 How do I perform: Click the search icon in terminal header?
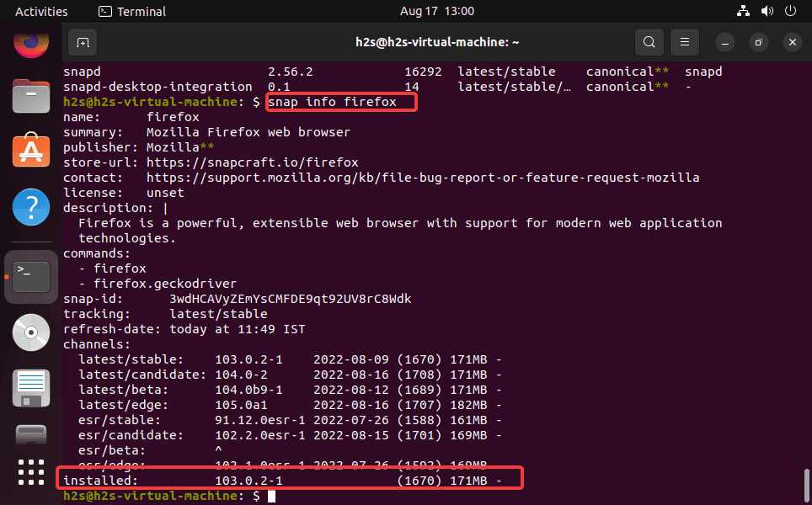(x=649, y=41)
